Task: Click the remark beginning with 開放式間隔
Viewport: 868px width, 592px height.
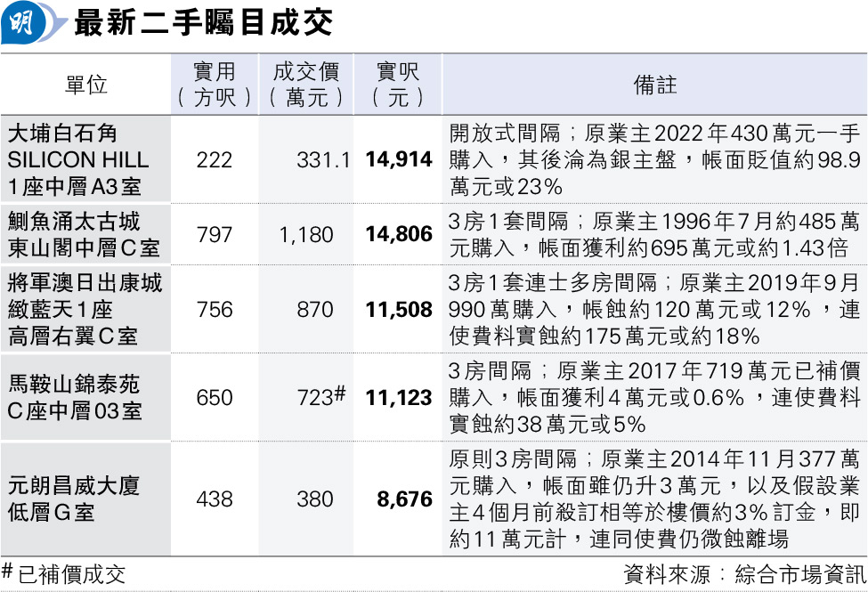Action: (654, 160)
